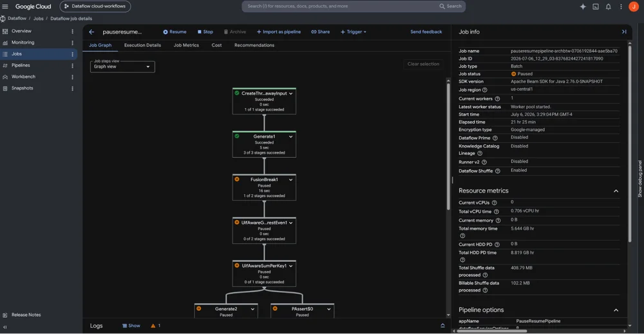Pin options for Overview sidebar item
Screen dimensions: 644x334
[x=72, y=31]
